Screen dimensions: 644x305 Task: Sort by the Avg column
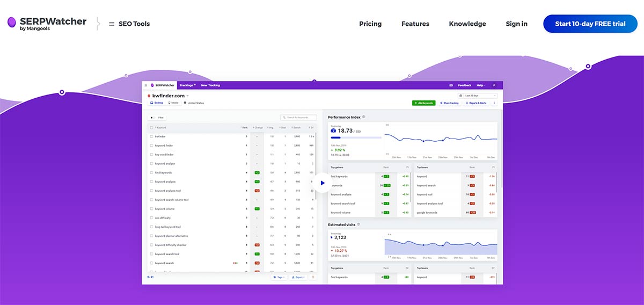point(271,127)
